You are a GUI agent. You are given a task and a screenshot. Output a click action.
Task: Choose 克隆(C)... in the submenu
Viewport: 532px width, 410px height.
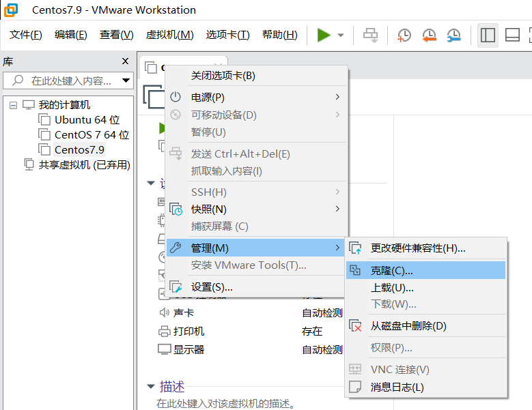(426, 270)
